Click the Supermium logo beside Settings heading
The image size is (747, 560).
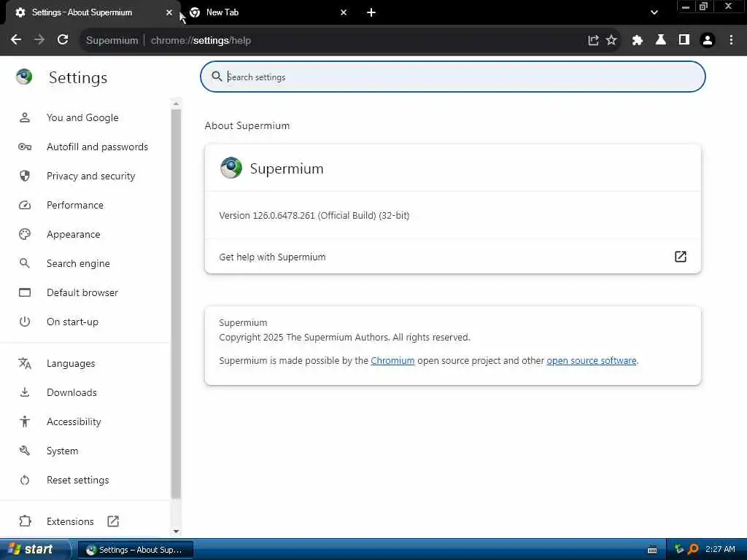(24, 77)
